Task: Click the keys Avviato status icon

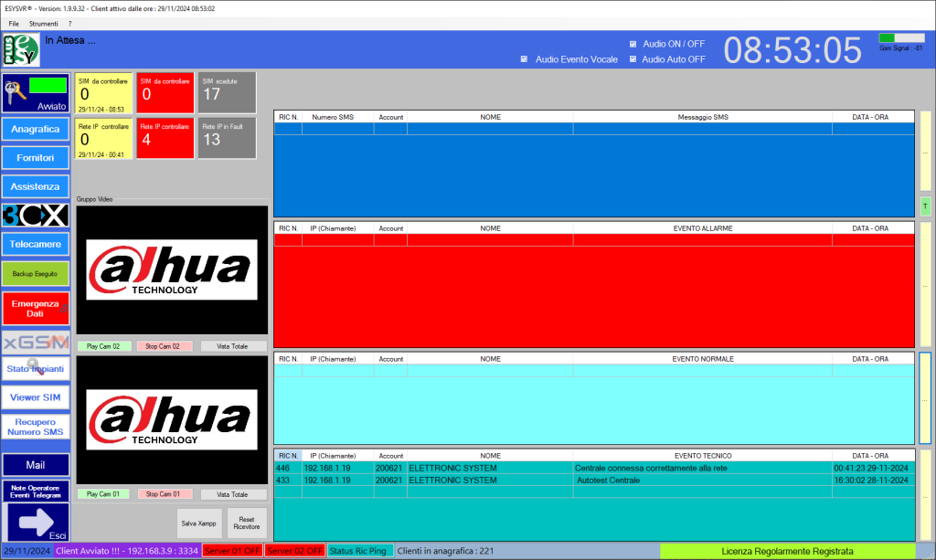Action: [x=36, y=93]
